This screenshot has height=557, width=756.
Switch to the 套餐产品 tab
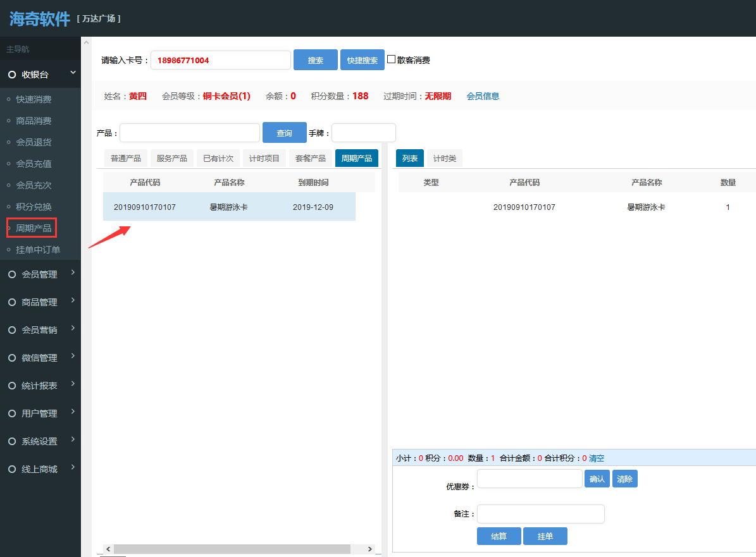[311, 159]
